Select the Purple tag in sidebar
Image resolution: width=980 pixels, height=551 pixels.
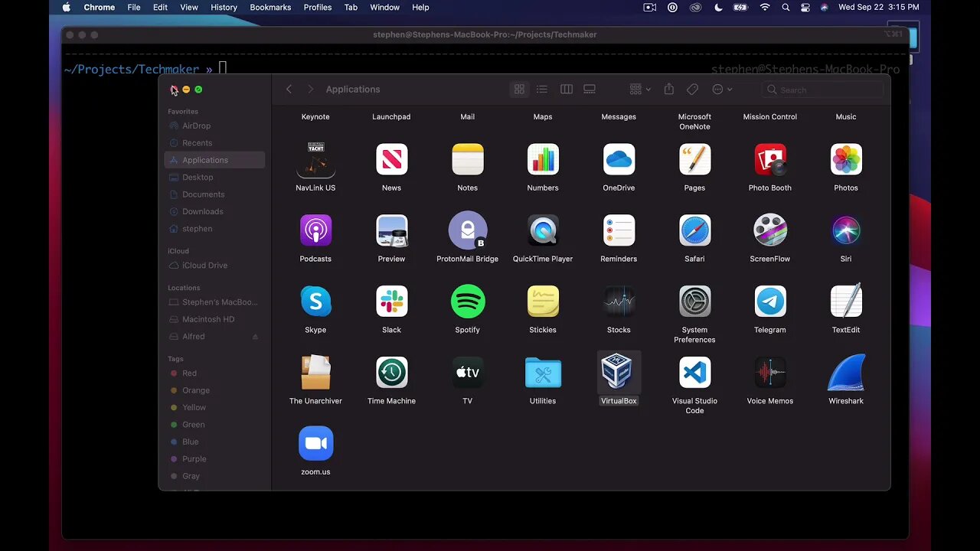pos(214,459)
